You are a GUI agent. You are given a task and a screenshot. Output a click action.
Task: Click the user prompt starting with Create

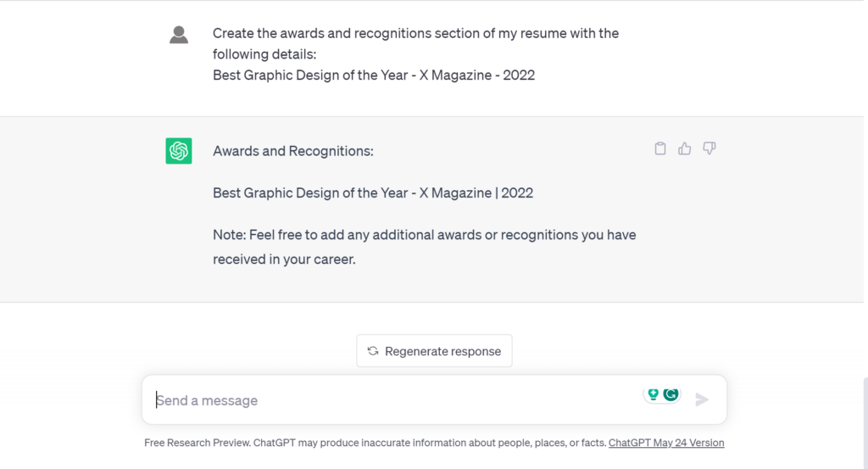pyautogui.click(x=415, y=44)
